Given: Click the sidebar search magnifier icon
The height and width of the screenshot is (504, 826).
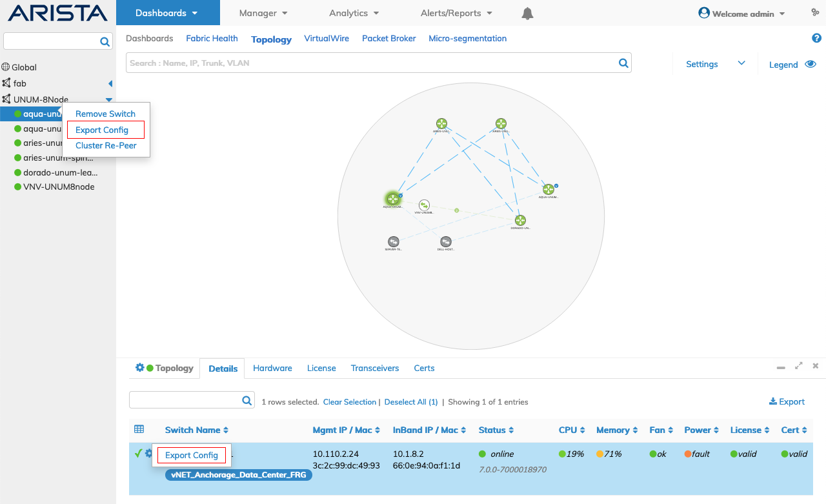Looking at the screenshot, I should point(105,42).
